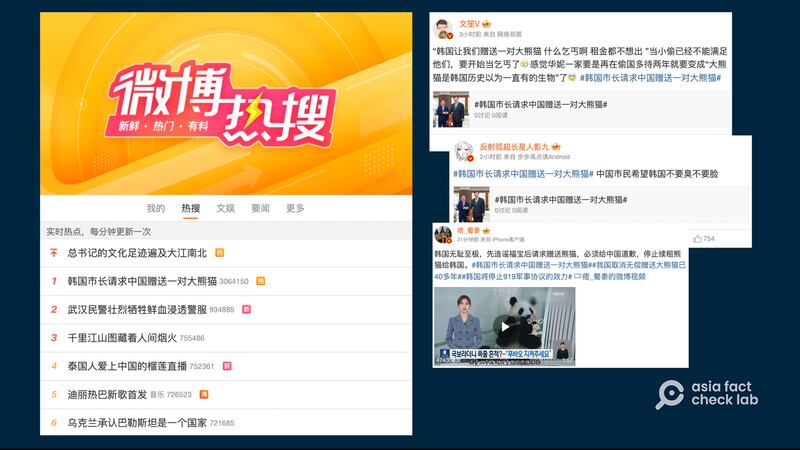The height and width of the screenshot is (450, 800).
Task: Open the 更多 tab
Action: [x=295, y=208]
